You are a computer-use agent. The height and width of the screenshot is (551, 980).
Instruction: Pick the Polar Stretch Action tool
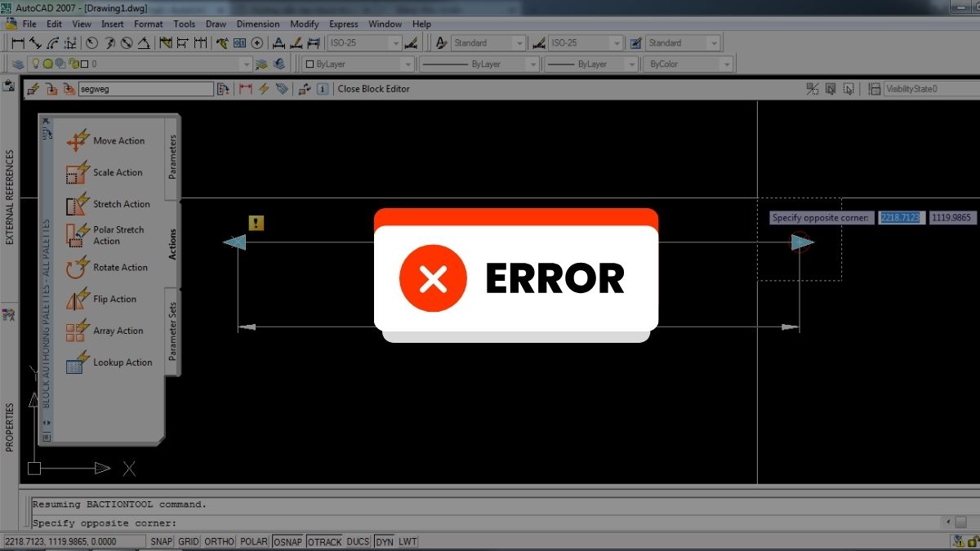[x=105, y=235]
